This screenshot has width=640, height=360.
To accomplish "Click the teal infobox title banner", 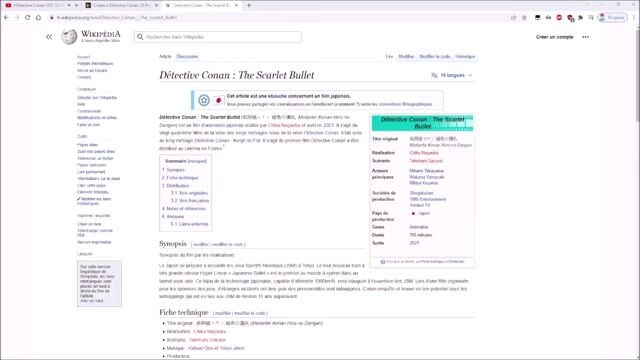I will tap(422, 123).
